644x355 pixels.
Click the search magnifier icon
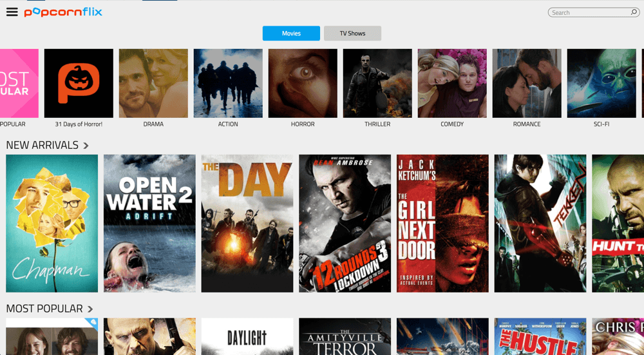(x=634, y=12)
